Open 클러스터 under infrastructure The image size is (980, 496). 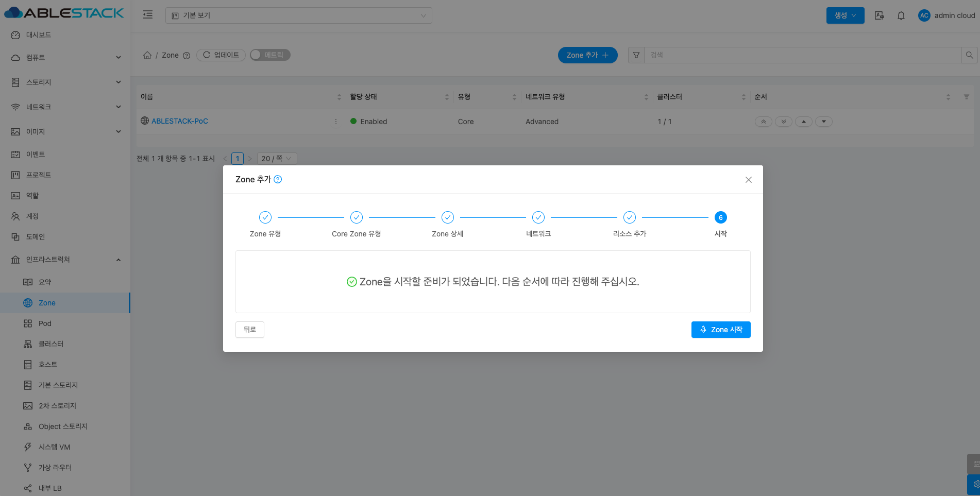(65, 344)
